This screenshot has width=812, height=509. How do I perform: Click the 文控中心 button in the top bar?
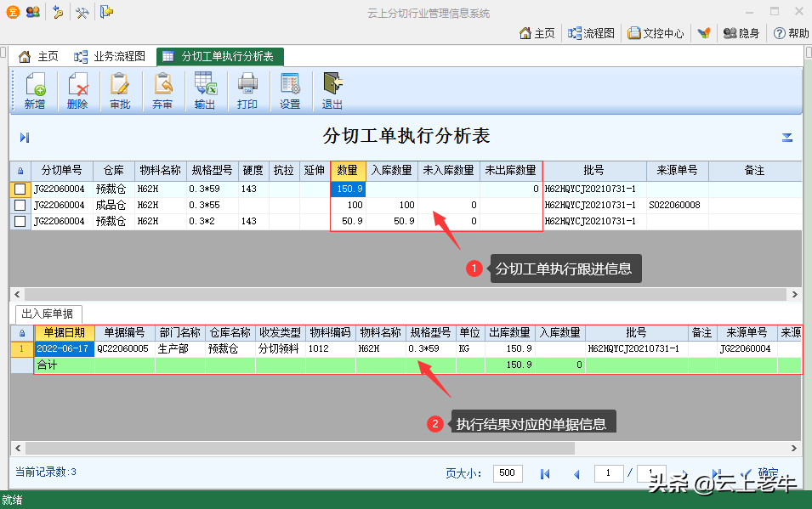click(656, 33)
